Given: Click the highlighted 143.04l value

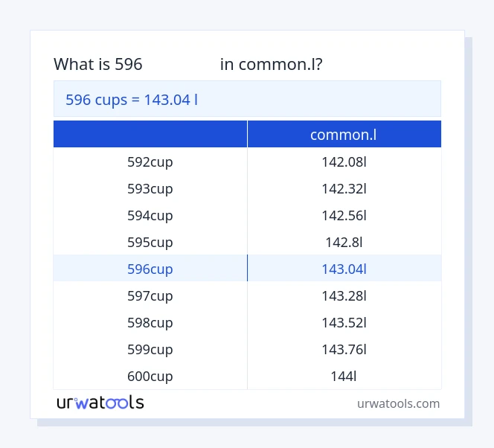Looking at the screenshot, I should (x=344, y=269).
